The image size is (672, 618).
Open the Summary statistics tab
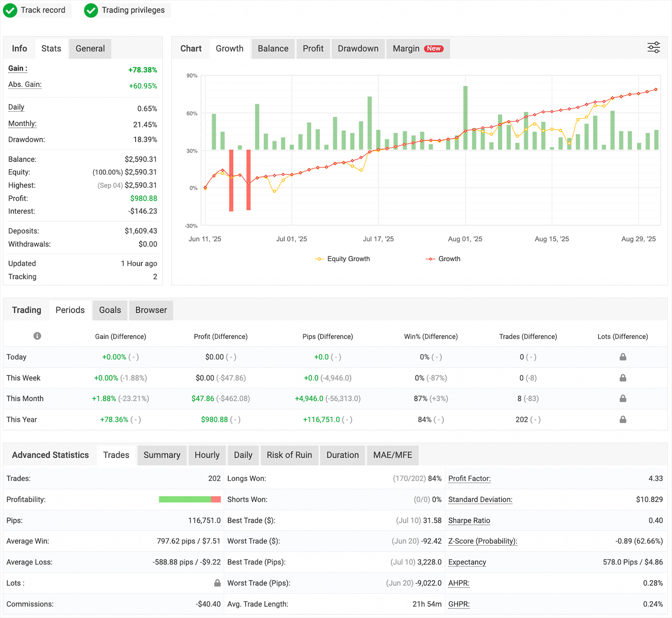[162, 455]
